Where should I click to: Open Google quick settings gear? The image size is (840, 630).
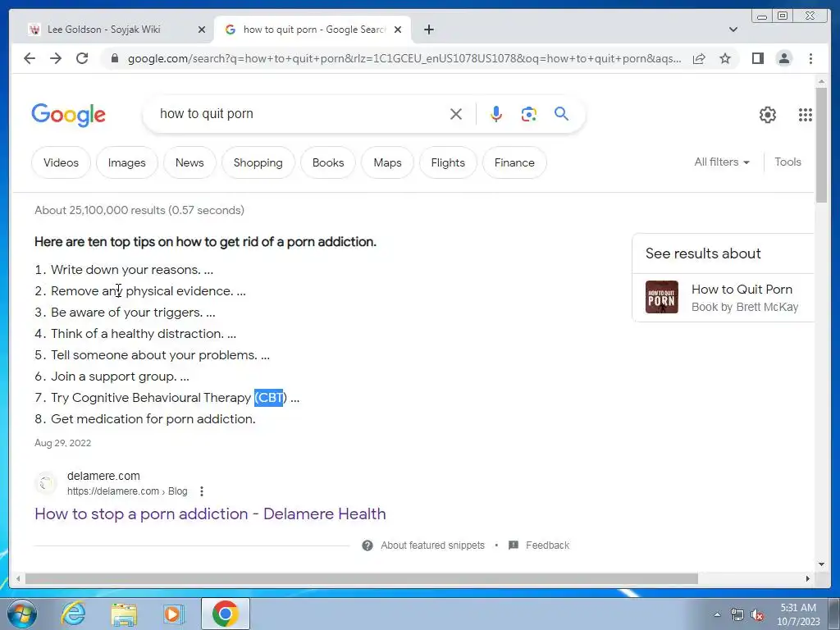click(768, 115)
